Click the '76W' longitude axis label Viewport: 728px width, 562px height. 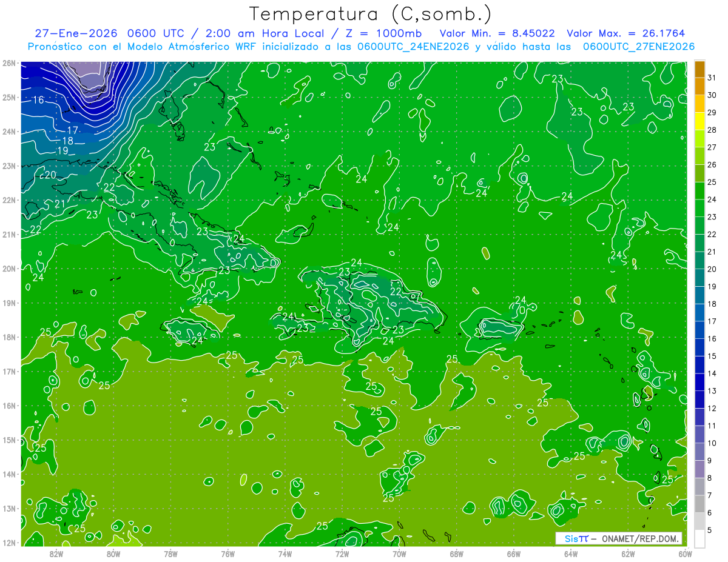click(227, 553)
